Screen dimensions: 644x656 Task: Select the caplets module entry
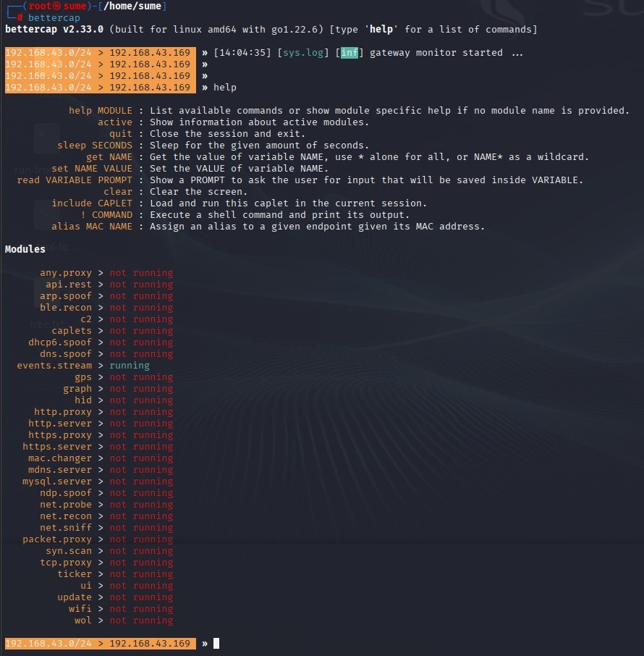pyautogui.click(x=72, y=331)
